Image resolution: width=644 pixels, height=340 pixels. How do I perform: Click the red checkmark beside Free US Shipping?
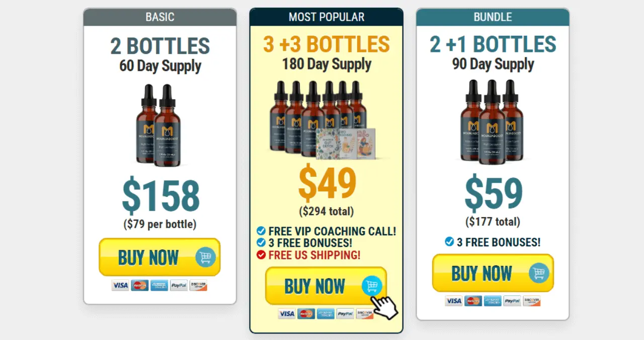261,255
